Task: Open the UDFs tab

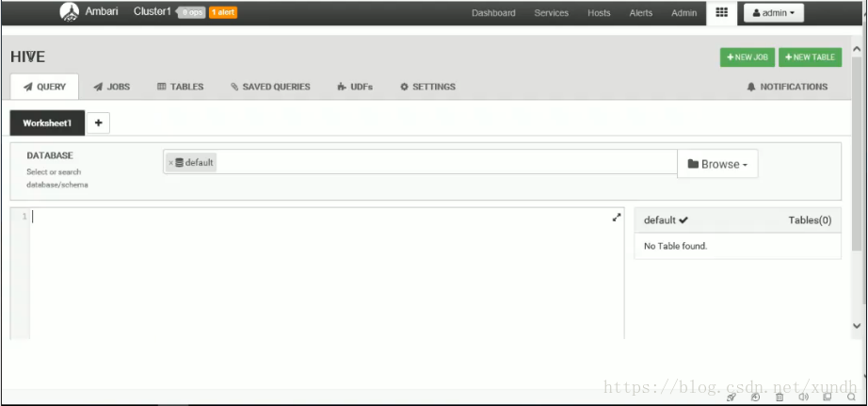Action: (x=355, y=87)
